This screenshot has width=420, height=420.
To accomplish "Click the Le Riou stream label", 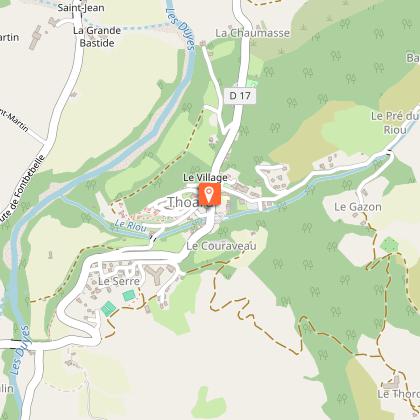I will (x=130, y=225).
